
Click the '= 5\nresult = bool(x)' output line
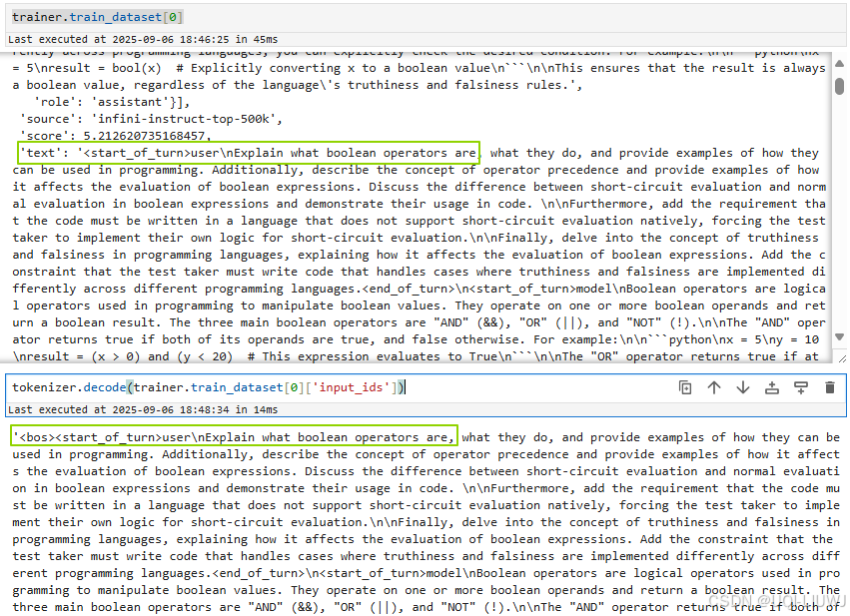tap(419, 68)
